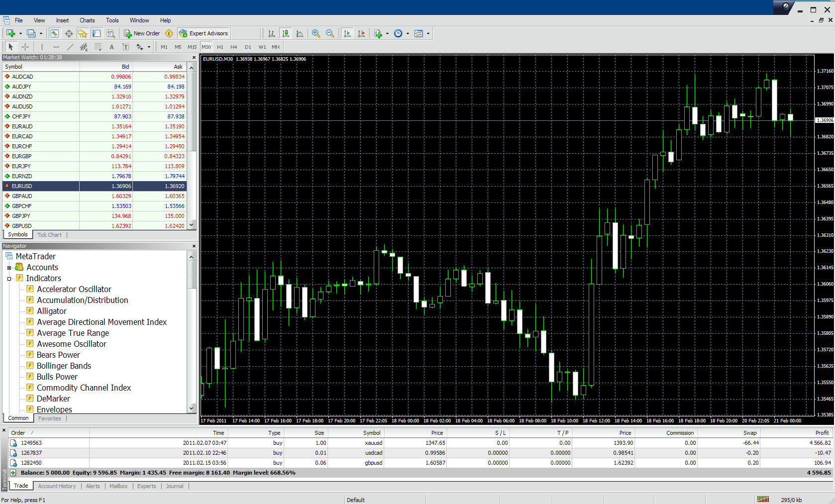Switch chart to Bar Chart icon
Image resolution: width=835 pixels, height=504 pixels.
click(x=272, y=33)
